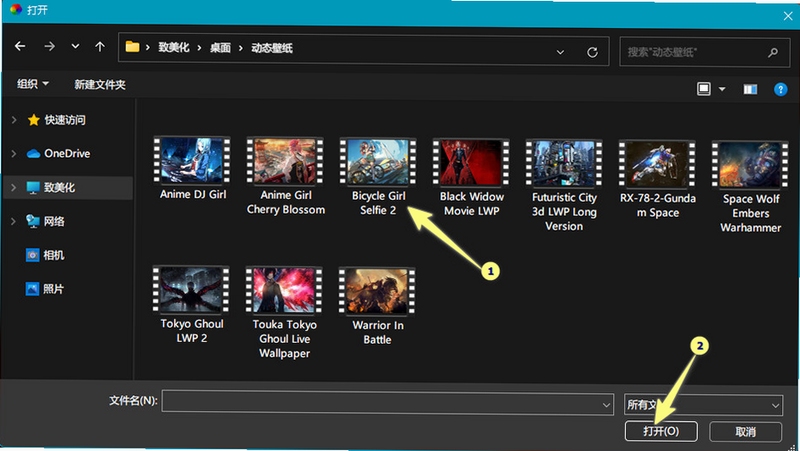Select Tokyo Ghoul LWP 2 thumbnail
This screenshot has width=800, height=451.
pos(191,289)
